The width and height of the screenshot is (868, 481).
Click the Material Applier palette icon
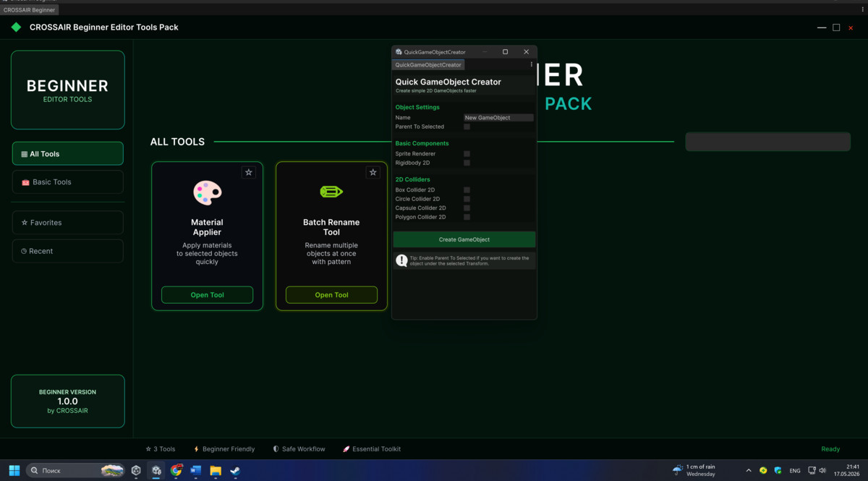(207, 193)
